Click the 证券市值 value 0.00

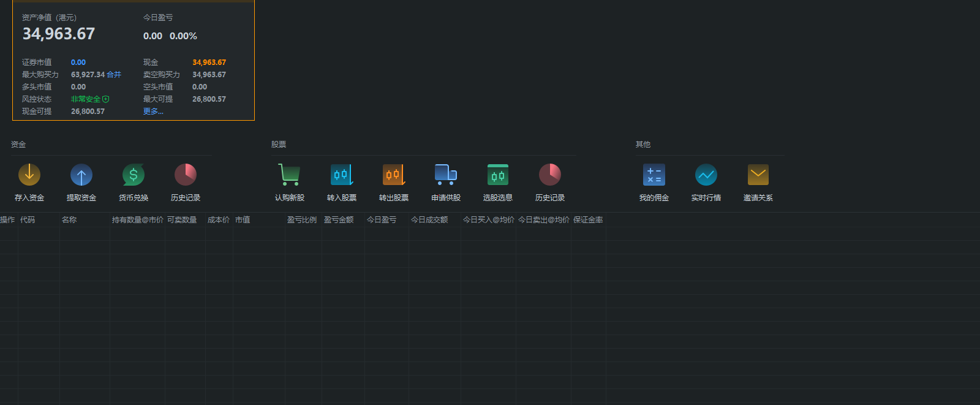pos(78,62)
